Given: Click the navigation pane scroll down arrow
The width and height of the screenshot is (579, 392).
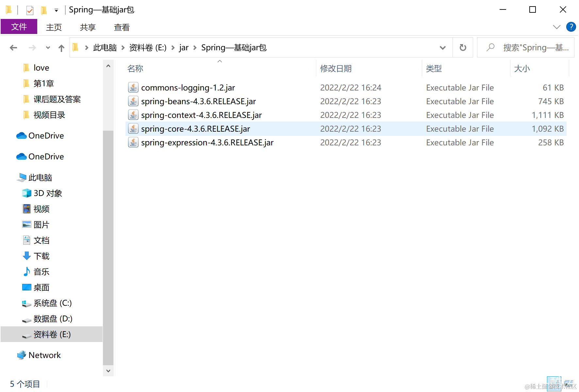Looking at the screenshot, I should pyautogui.click(x=108, y=371).
